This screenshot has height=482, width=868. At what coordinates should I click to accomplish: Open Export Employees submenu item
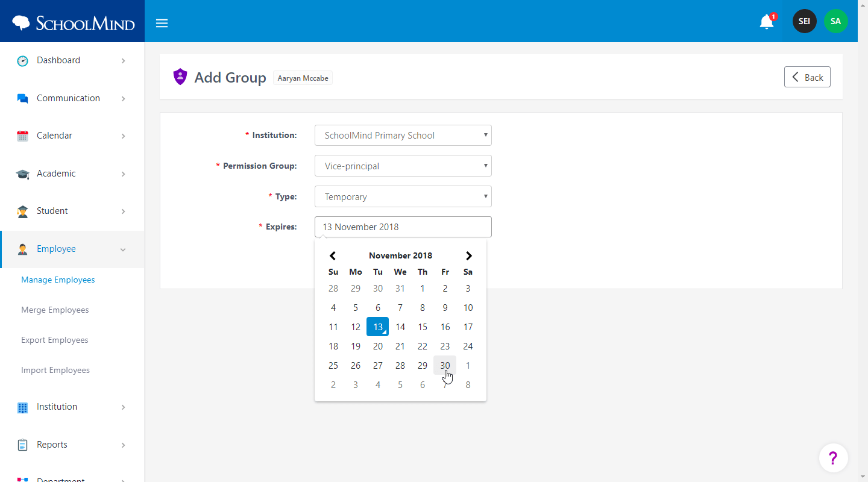click(55, 340)
